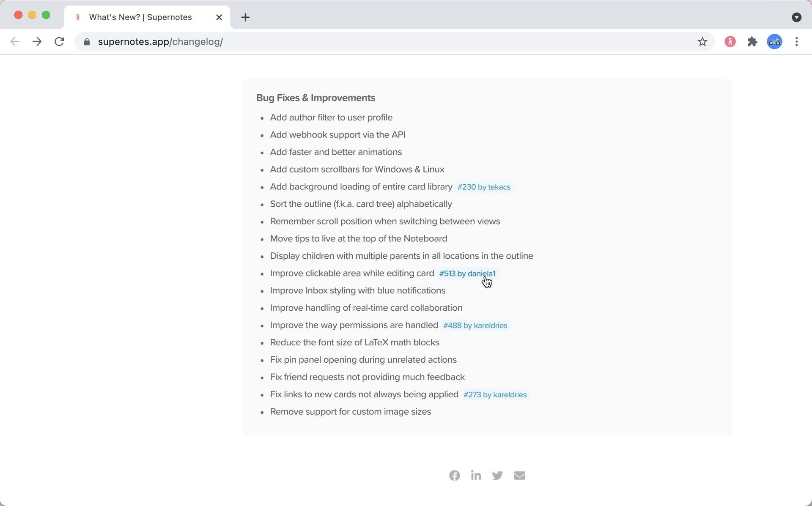The height and width of the screenshot is (506, 812).
Task: Reload the changelog page
Action: click(59, 41)
